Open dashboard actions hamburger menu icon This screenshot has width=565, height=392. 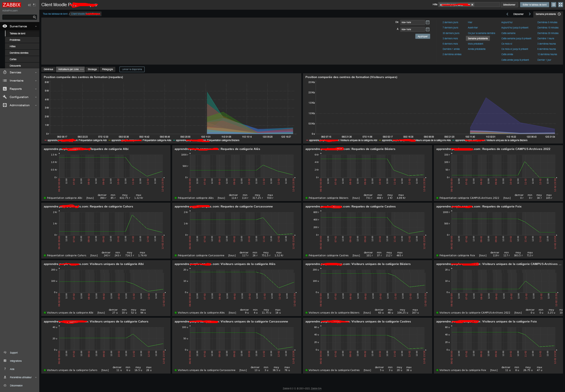coord(554,5)
